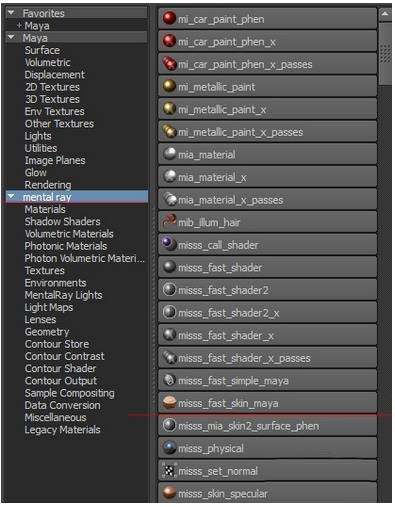The width and height of the screenshot is (395, 507).
Task: Click the misss_fast_simple_maya icon
Action: point(169,380)
